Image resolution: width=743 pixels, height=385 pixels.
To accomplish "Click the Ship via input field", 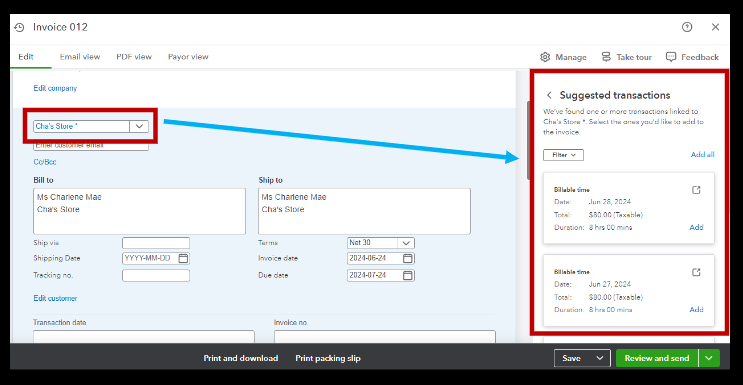I will coord(156,243).
